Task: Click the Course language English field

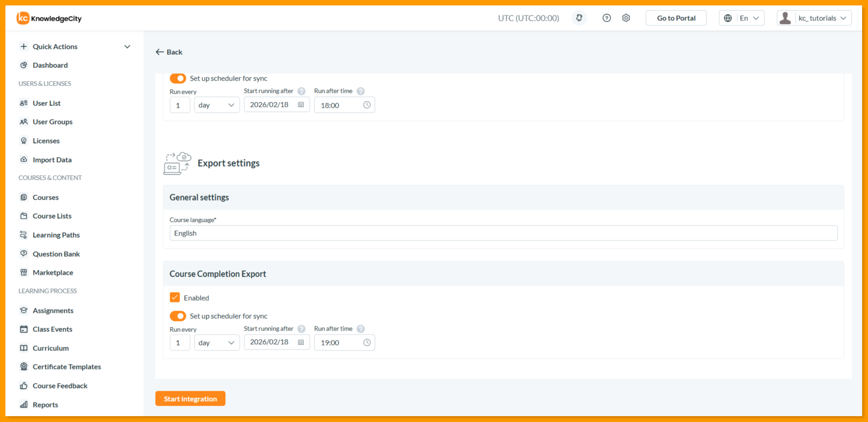Action: pyautogui.click(x=503, y=233)
